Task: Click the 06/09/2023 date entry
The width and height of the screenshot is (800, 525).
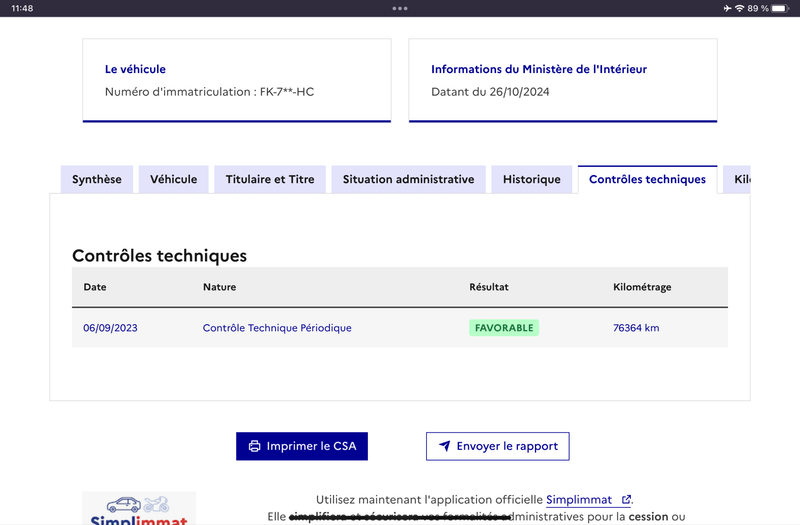Action: click(110, 328)
